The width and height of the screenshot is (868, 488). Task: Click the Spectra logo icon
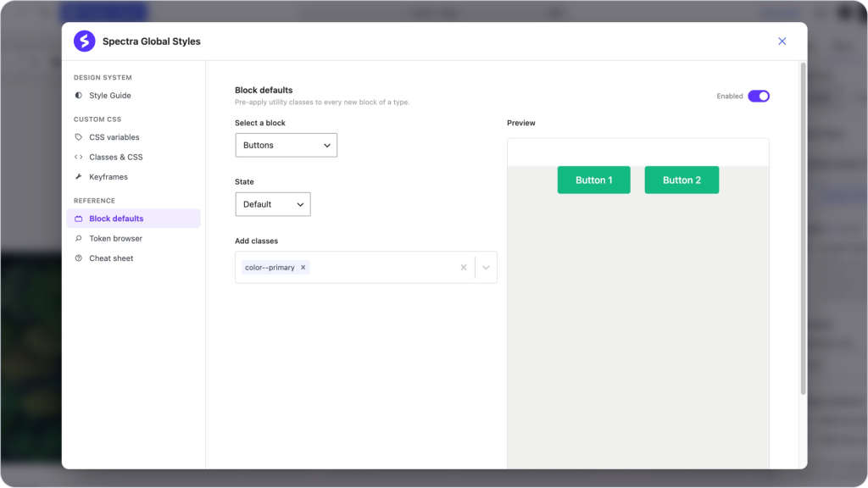click(84, 41)
